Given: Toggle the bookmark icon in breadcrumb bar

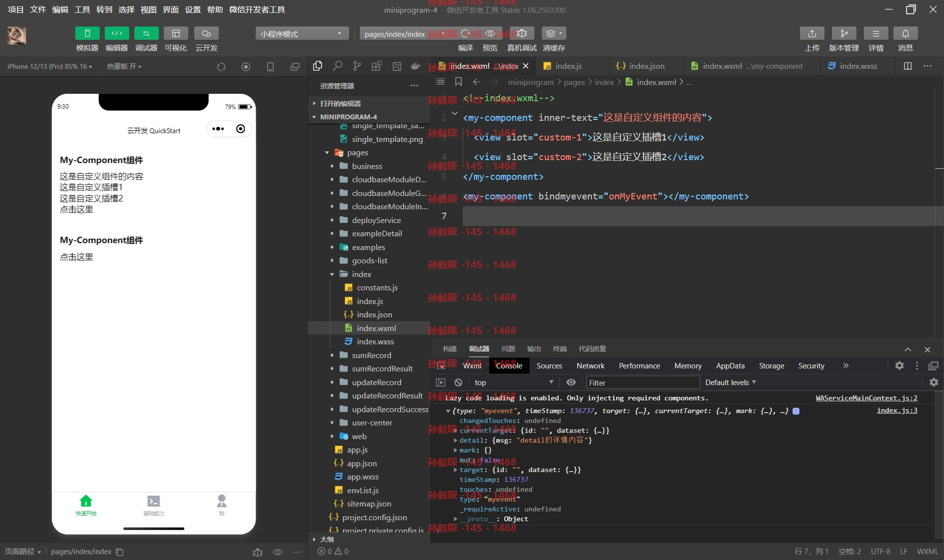Looking at the screenshot, I should [458, 82].
